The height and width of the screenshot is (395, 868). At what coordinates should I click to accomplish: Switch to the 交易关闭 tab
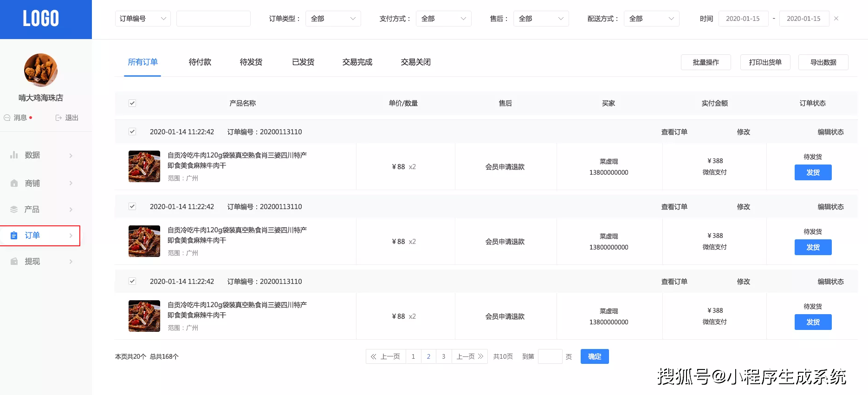tap(416, 62)
